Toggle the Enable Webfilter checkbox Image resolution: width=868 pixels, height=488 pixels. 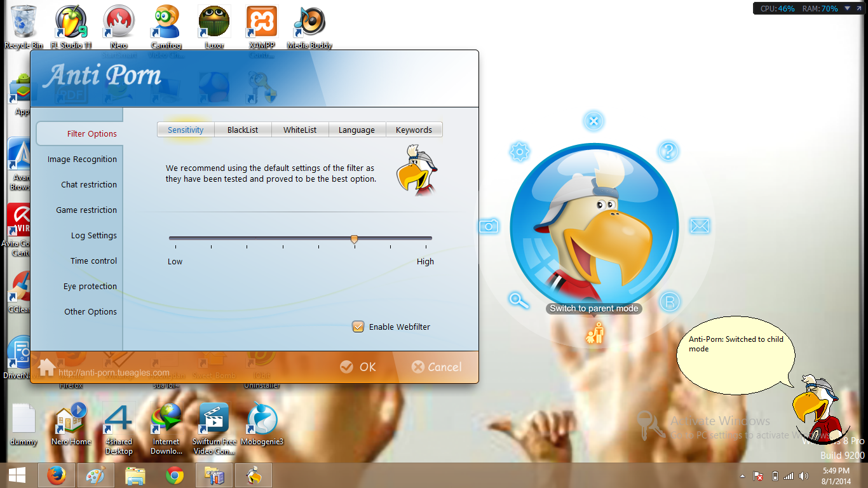click(358, 327)
